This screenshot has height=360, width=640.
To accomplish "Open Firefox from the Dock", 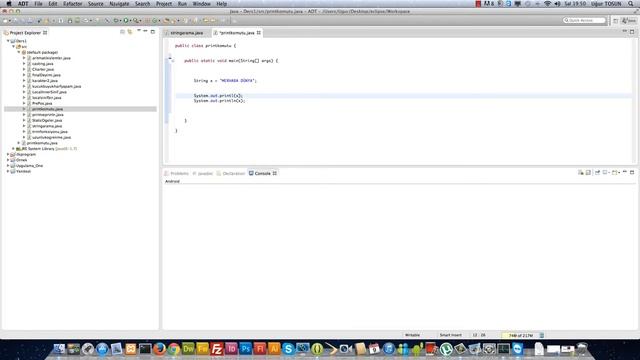I will pos(159,349).
